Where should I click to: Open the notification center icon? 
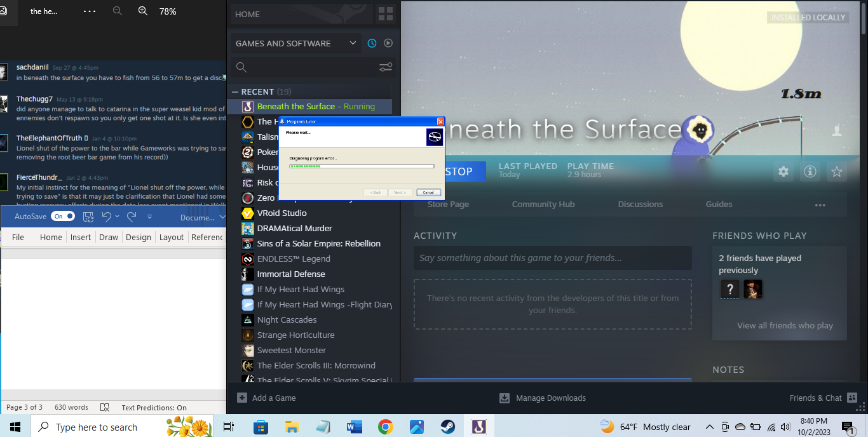pyautogui.click(x=847, y=427)
